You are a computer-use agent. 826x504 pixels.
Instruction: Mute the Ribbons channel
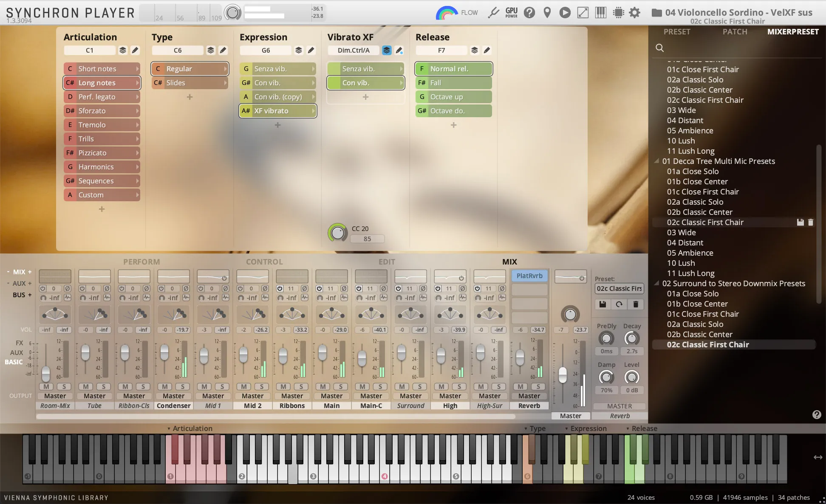pos(283,386)
